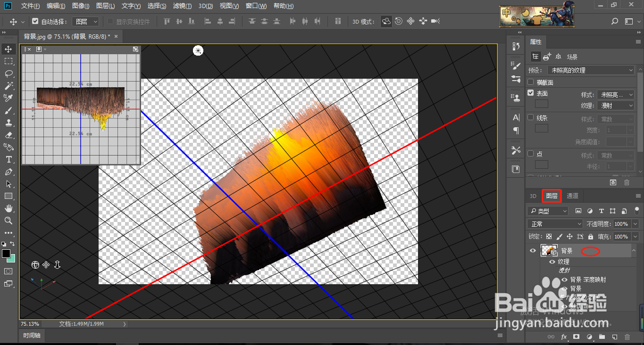This screenshot has width=644, height=345.
Task: Select the Magic Wand tool
Action: click(x=8, y=86)
